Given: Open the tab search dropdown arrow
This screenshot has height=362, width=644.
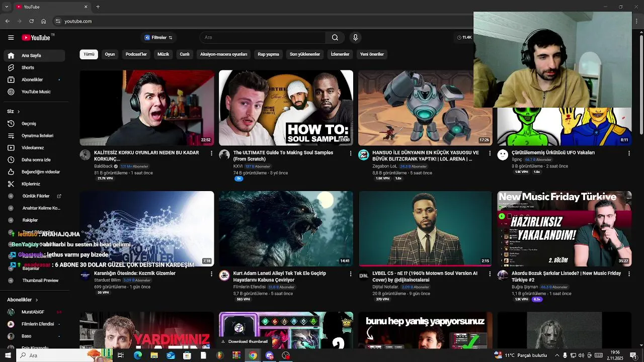Looking at the screenshot, I should tap(7, 7).
